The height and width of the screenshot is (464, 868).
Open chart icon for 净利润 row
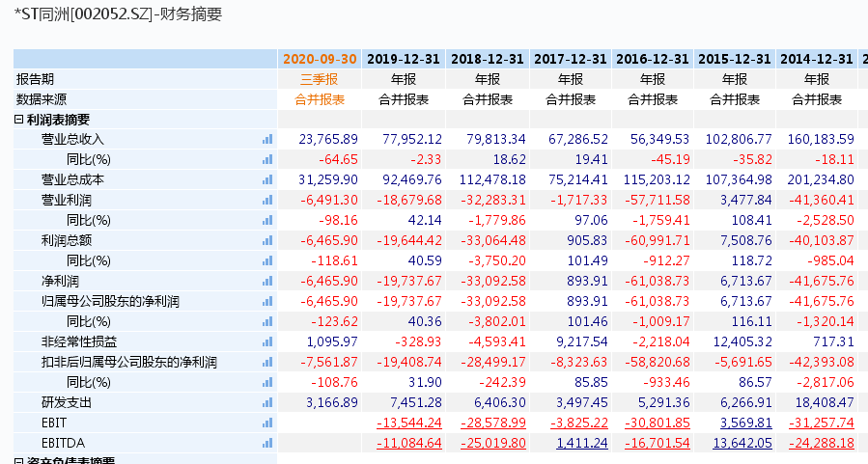point(267,281)
